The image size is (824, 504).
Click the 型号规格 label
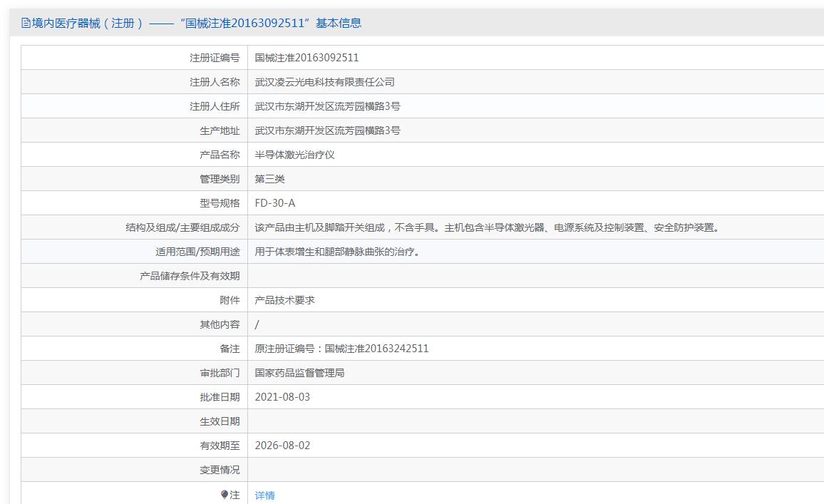click(220, 203)
